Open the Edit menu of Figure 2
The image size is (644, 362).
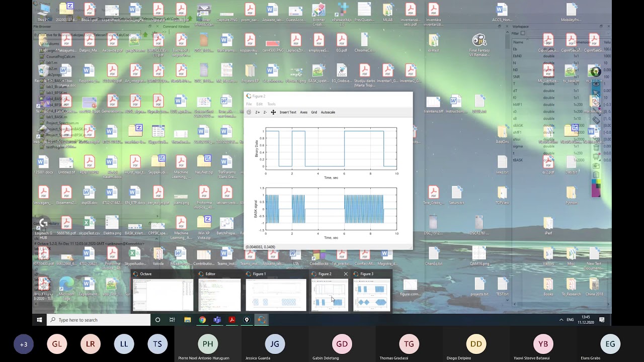click(x=260, y=104)
